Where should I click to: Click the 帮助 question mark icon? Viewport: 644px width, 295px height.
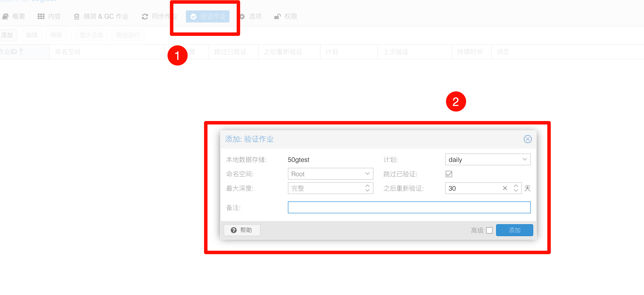233,230
